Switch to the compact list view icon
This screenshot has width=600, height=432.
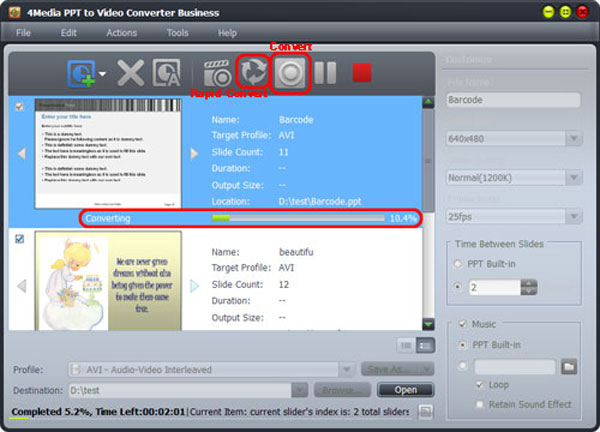[406, 346]
